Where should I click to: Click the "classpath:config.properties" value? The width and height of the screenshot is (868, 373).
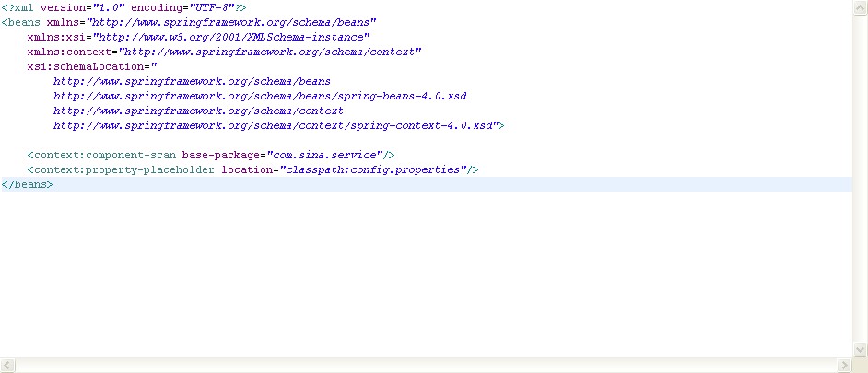pos(372,169)
